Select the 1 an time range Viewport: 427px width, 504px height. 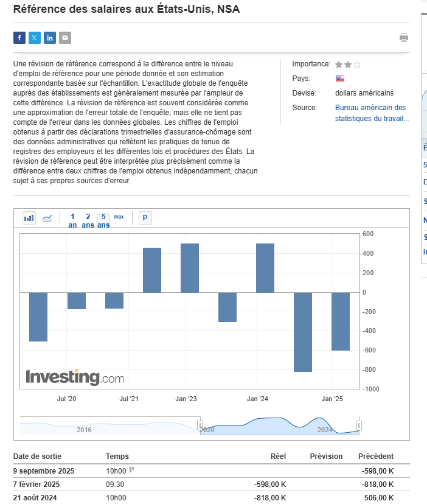pos(73,220)
